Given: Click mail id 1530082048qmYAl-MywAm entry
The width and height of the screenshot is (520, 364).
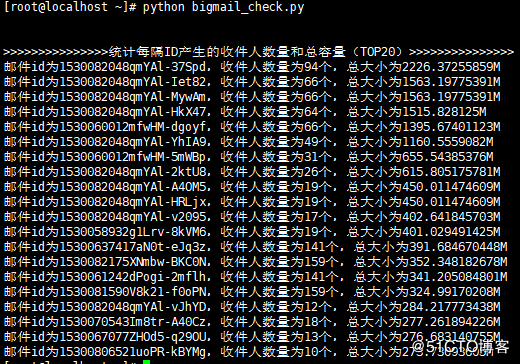Looking at the screenshot, I should tap(252, 97).
